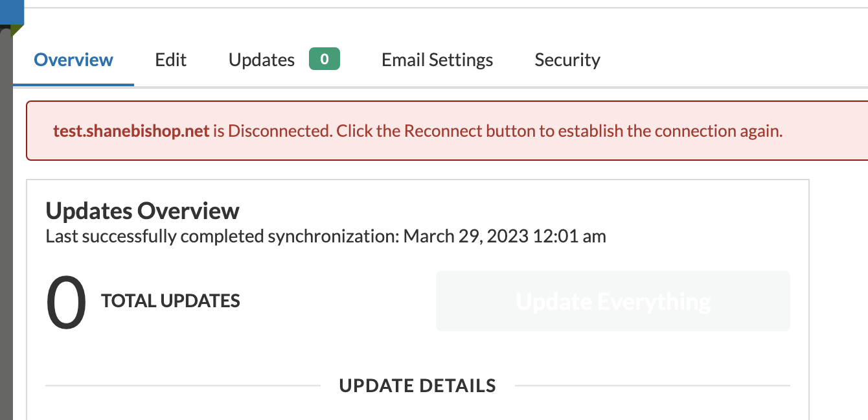Open the Security tab
This screenshot has width=868, height=420.
(567, 59)
